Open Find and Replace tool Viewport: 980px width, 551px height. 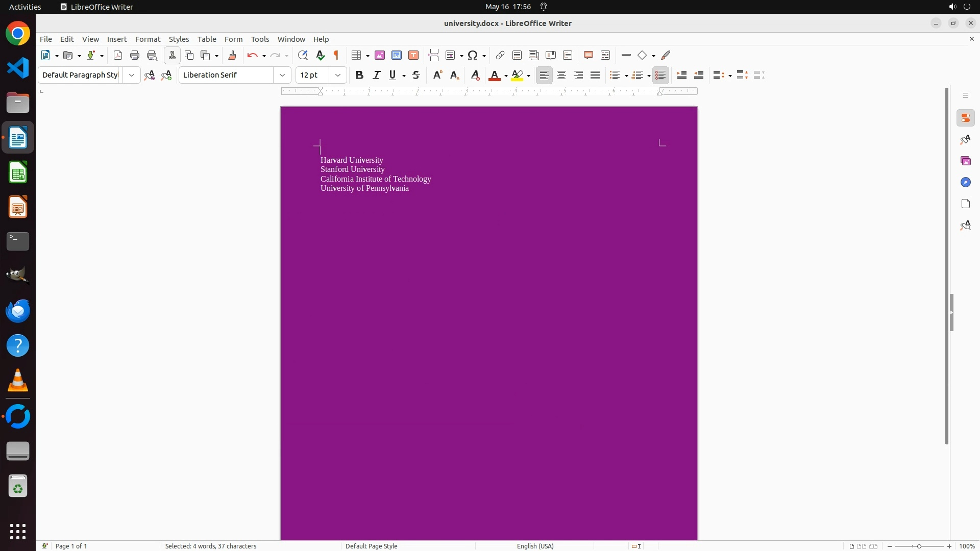coord(303,55)
